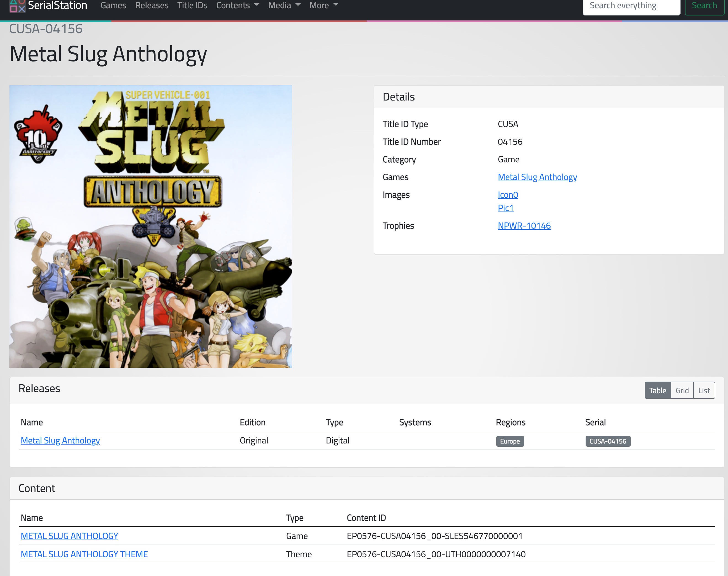Go to the Games nav item
This screenshot has height=576, width=728.
pyautogui.click(x=113, y=6)
